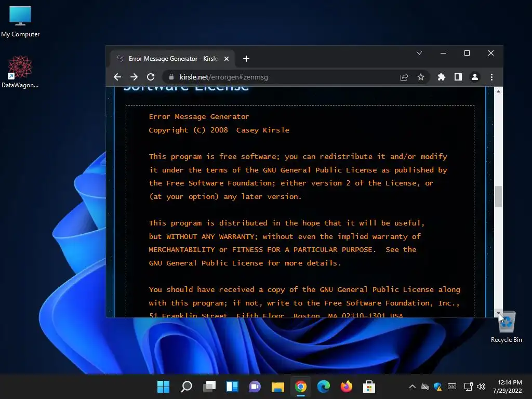Expand hidden system tray icons chevron
Screen dimensions: 532x399
pyautogui.click(x=413, y=387)
